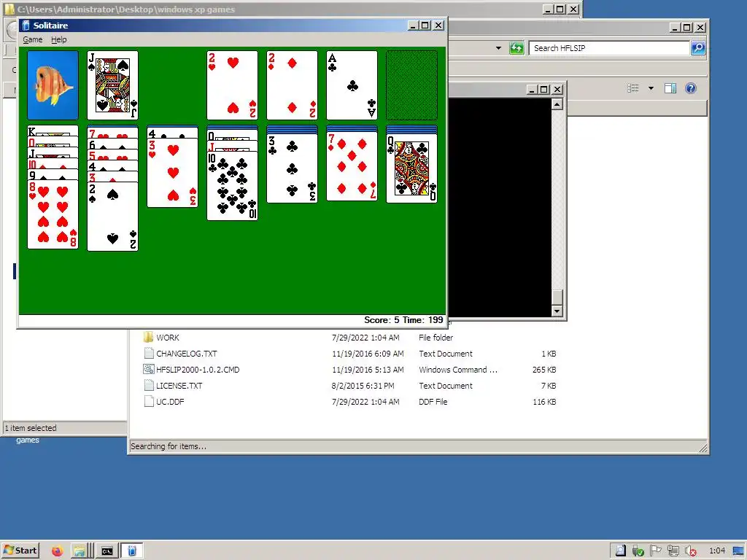
Task: Launch Firefox from the taskbar
Action: coord(57,551)
